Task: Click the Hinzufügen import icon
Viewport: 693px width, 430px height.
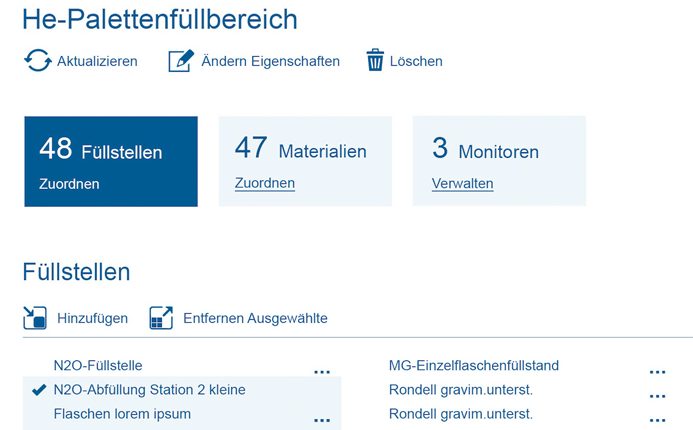Action: point(35,318)
